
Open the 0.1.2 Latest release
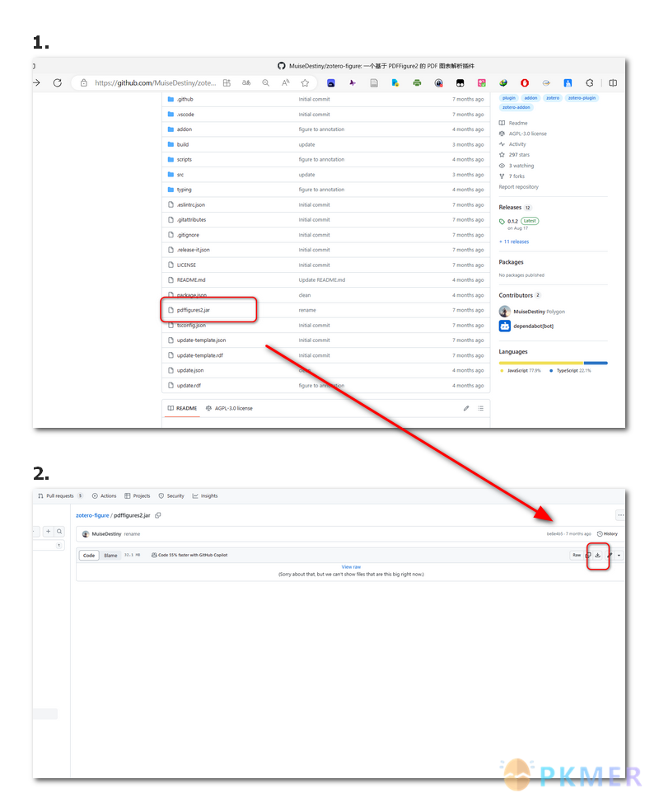coord(519,221)
